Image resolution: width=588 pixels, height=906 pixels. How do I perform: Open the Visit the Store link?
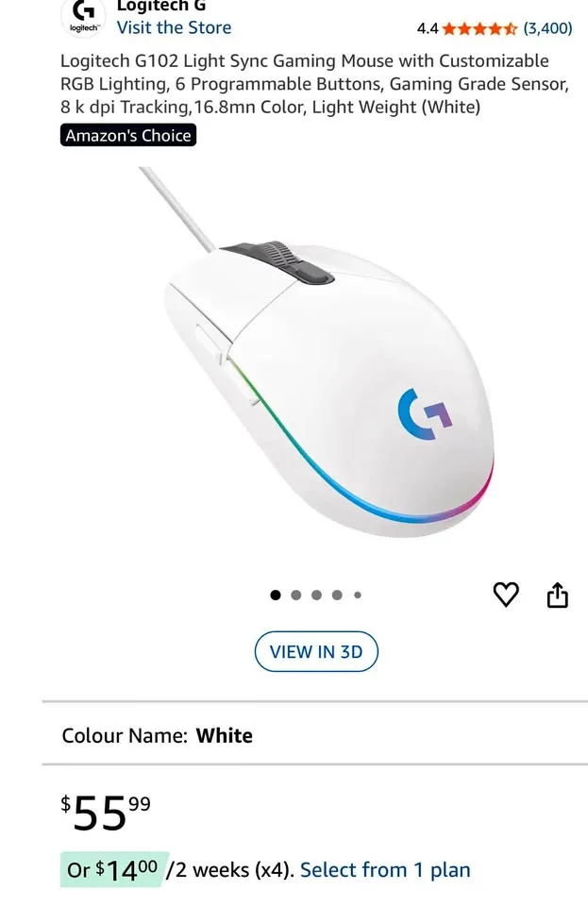click(x=174, y=27)
